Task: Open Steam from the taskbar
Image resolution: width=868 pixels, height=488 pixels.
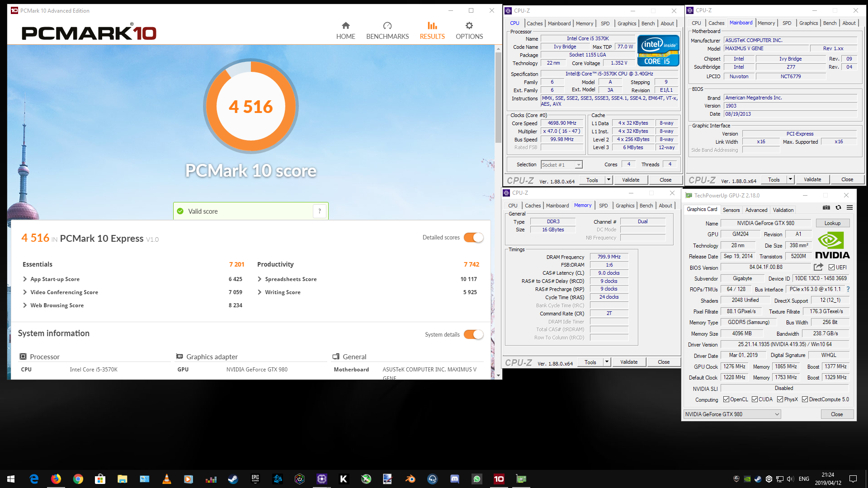Action: click(x=233, y=479)
